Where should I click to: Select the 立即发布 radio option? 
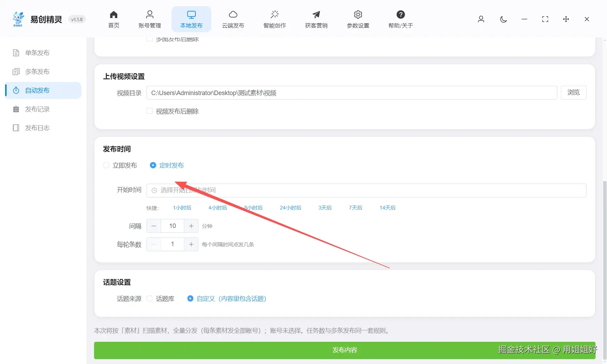[106, 165]
